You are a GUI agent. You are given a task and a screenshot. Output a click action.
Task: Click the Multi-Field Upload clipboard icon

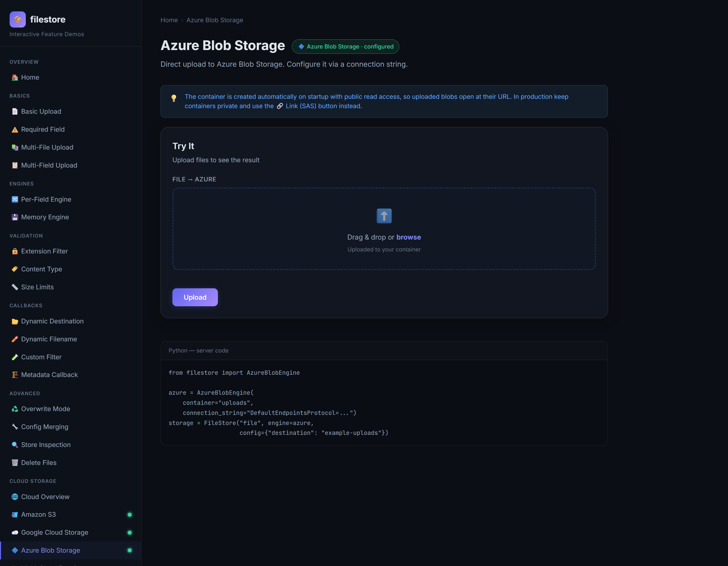tap(15, 165)
